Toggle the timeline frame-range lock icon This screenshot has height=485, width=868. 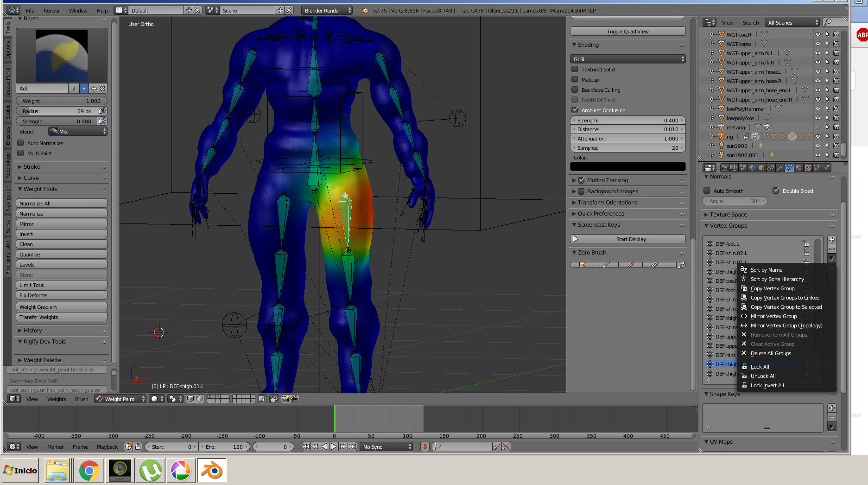coord(138,447)
